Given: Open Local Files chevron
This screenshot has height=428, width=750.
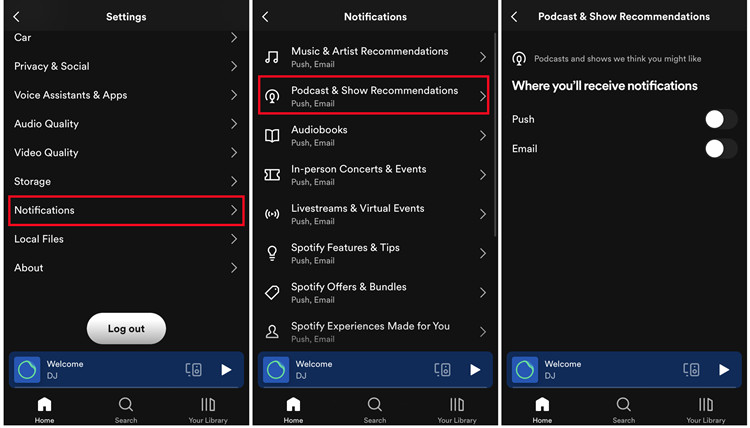Looking at the screenshot, I should pyautogui.click(x=234, y=239).
